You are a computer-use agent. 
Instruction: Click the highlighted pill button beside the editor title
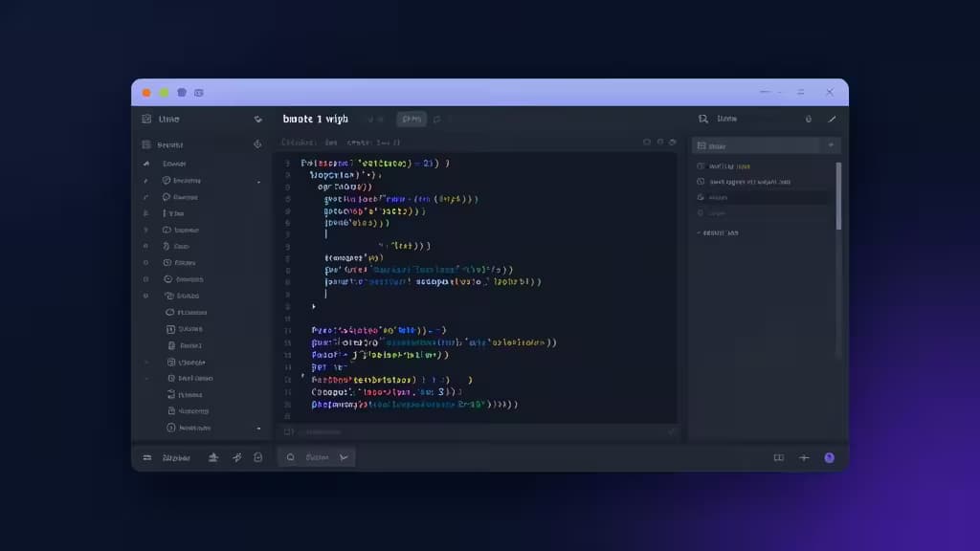pos(412,119)
